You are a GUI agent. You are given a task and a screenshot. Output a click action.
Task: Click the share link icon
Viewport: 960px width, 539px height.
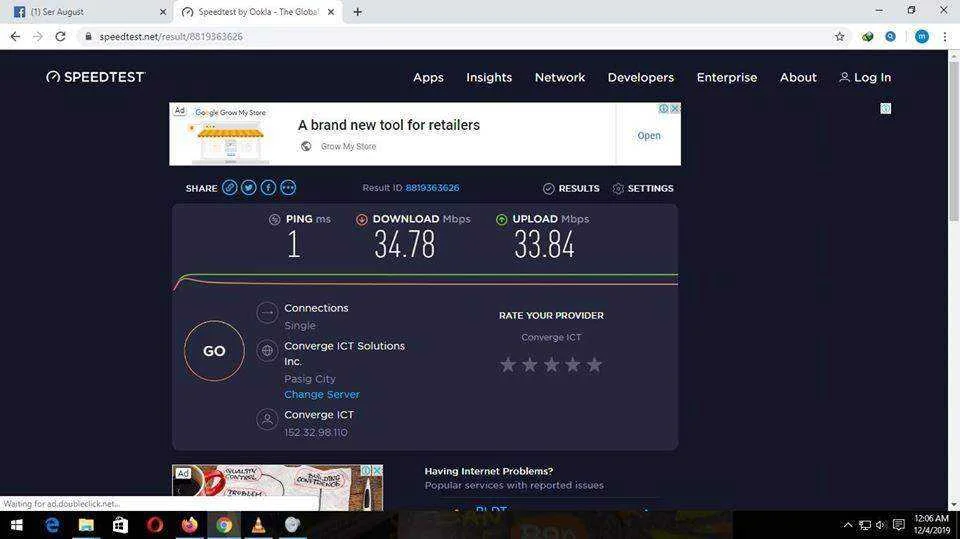tap(230, 187)
